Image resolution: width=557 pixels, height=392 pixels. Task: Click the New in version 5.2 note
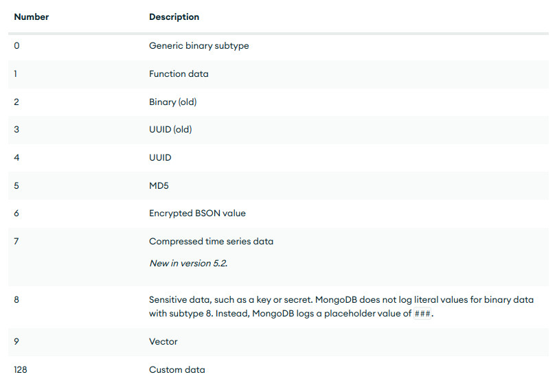188,264
